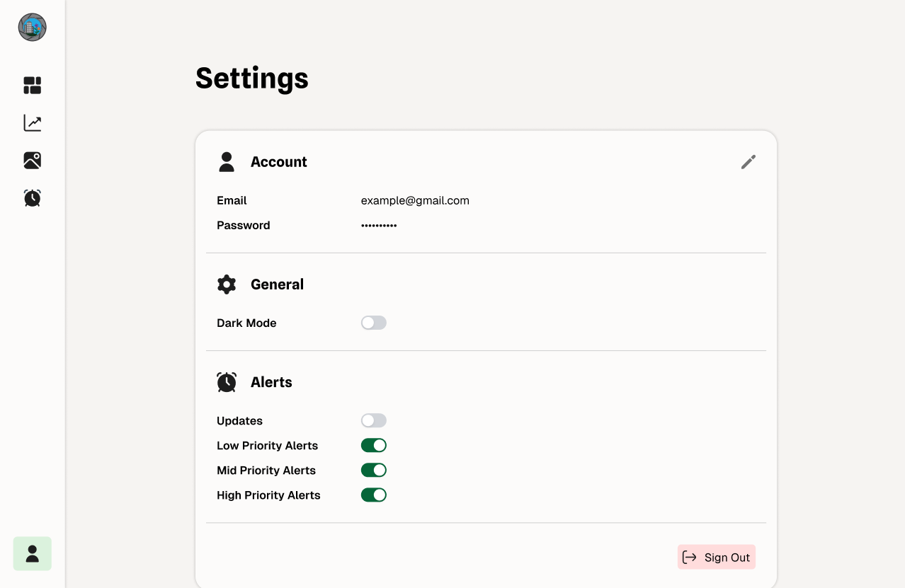Click the masked password dots
The image size is (905, 588).
[x=379, y=225]
